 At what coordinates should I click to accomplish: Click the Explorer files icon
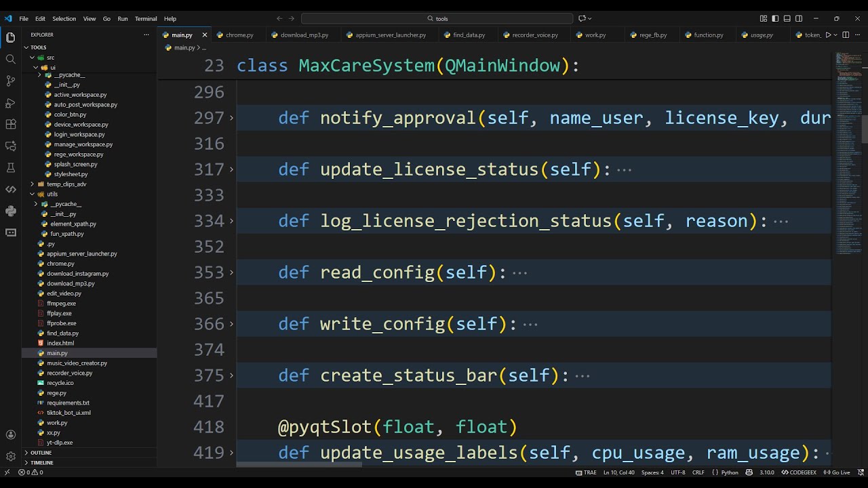10,37
